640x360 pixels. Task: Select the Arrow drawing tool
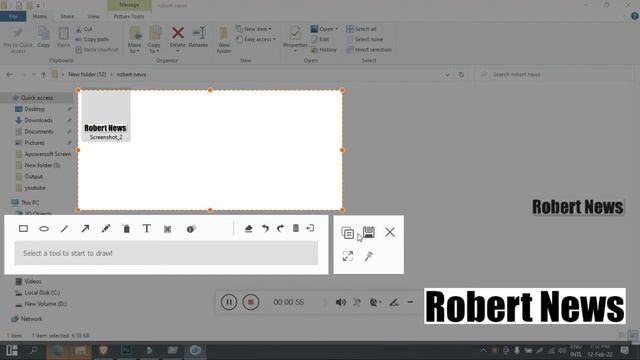[85, 229]
